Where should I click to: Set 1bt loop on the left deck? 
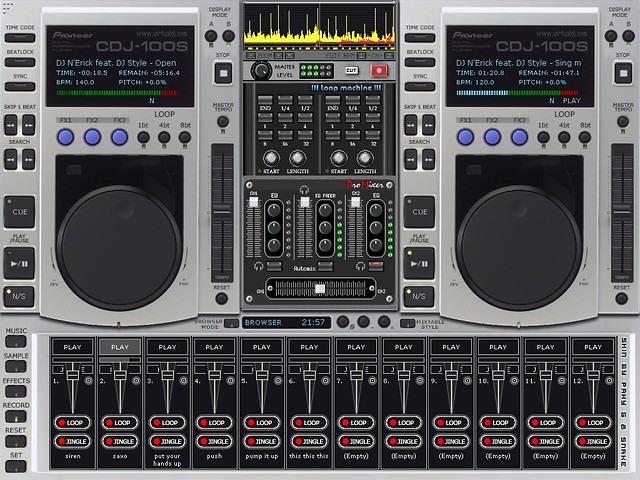pyautogui.click(x=143, y=137)
